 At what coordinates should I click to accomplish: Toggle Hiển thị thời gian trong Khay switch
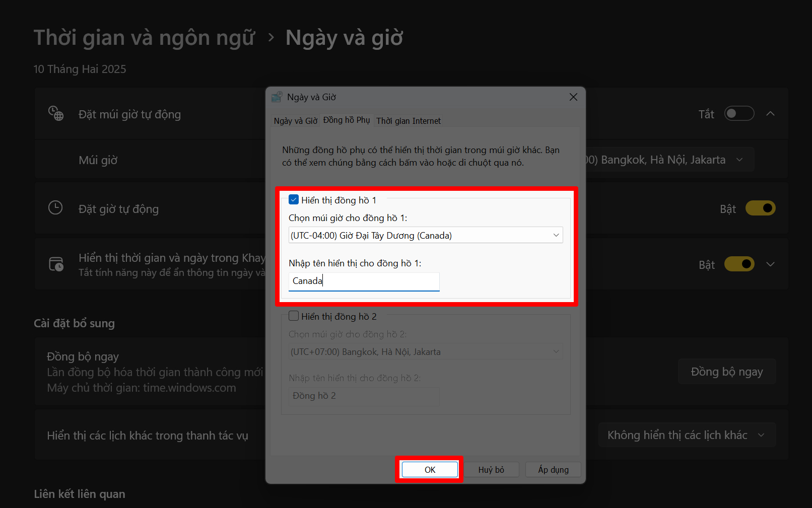(x=739, y=264)
